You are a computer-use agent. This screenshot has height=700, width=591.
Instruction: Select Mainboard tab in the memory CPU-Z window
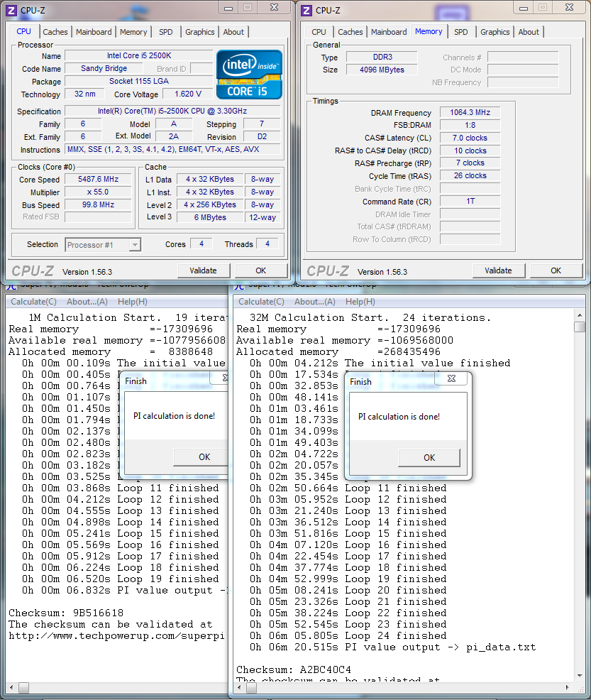point(389,32)
